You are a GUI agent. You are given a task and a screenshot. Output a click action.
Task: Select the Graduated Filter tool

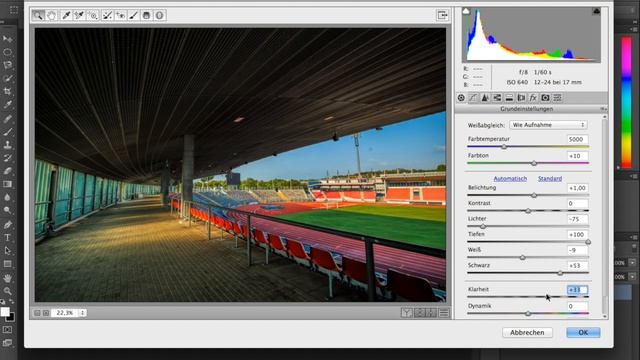[x=147, y=16]
